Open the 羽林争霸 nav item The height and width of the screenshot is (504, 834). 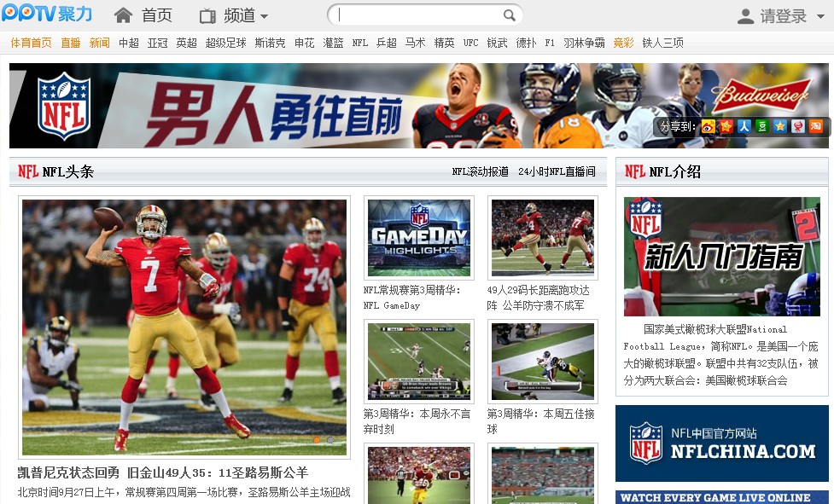click(584, 43)
